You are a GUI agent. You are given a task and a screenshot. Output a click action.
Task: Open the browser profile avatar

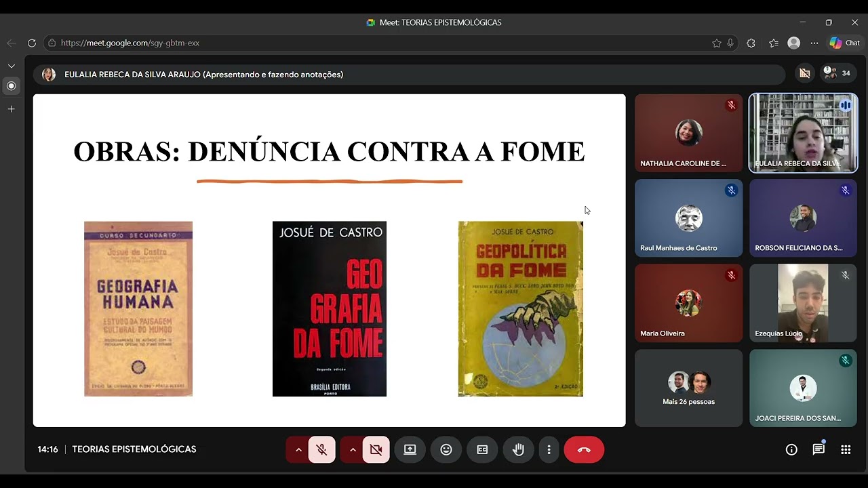pos(794,43)
